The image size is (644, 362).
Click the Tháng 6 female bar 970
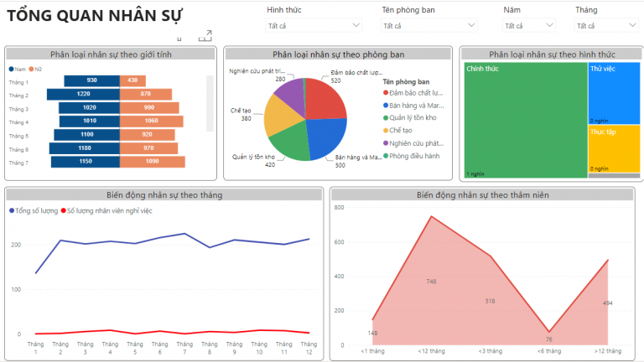[x=148, y=148]
